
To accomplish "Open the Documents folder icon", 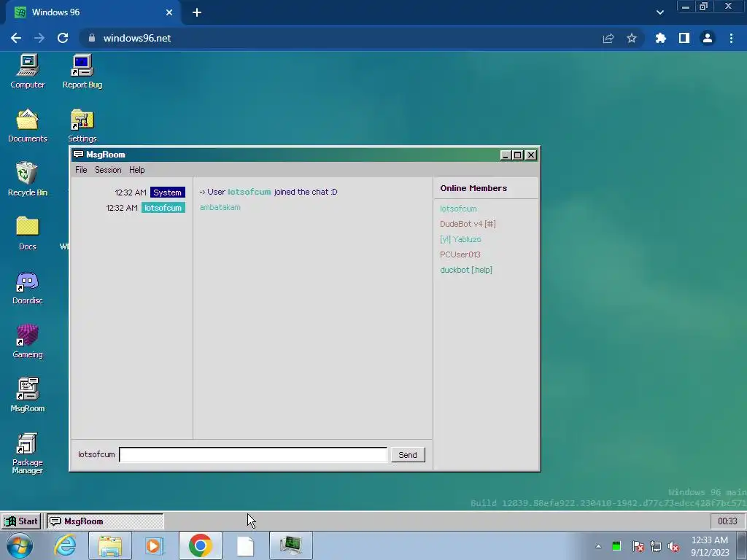I will [x=28, y=125].
